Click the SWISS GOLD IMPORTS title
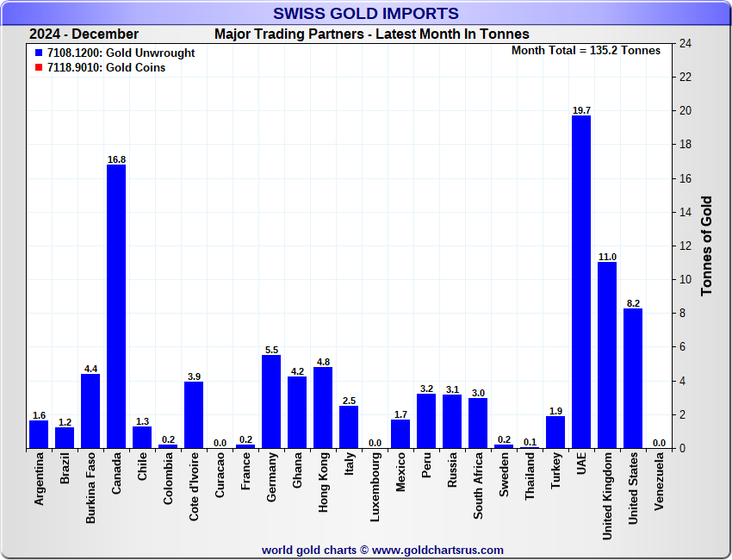Image resolution: width=732 pixels, height=560 pixels. pyautogui.click(x=366, y=13)
